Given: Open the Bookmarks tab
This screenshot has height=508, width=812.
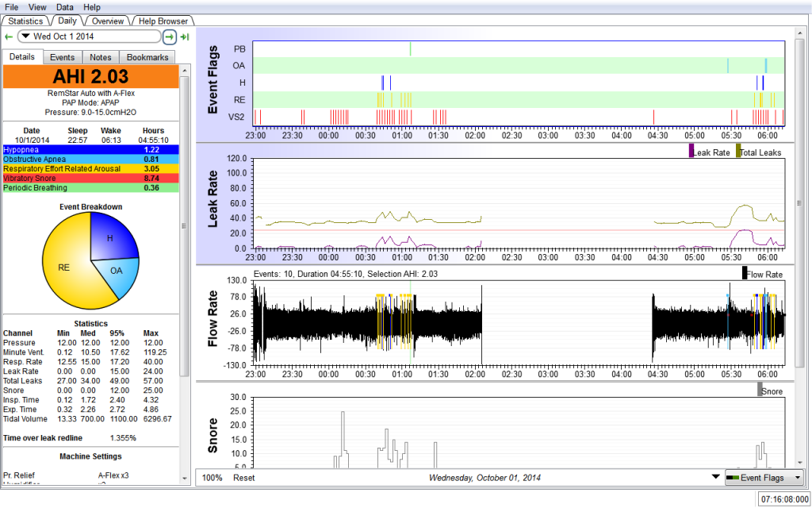Looking at the screenshot, I should [147, 57].
